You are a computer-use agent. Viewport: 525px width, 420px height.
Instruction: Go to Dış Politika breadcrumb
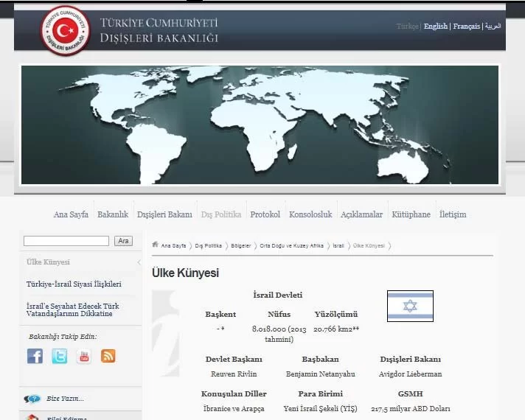(208, 245)
